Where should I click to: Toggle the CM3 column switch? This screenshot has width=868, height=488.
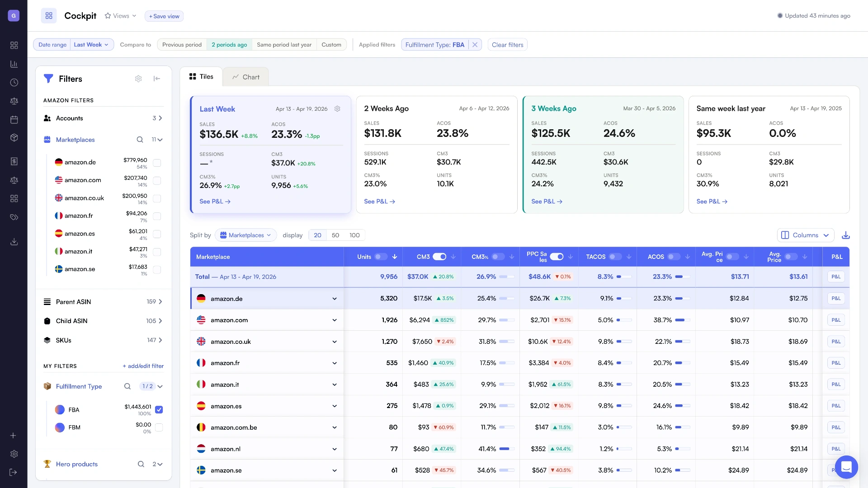tap(439, 257)
